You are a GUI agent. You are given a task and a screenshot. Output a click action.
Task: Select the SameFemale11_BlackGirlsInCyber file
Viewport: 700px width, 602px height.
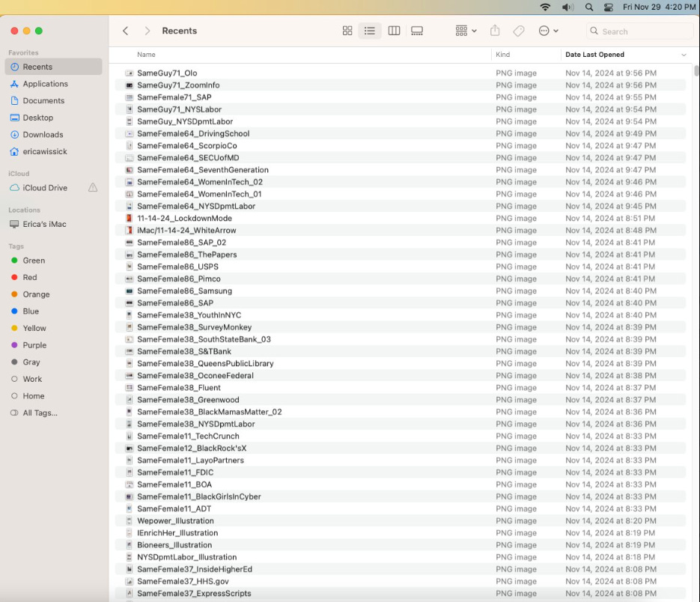coord(401,496)
